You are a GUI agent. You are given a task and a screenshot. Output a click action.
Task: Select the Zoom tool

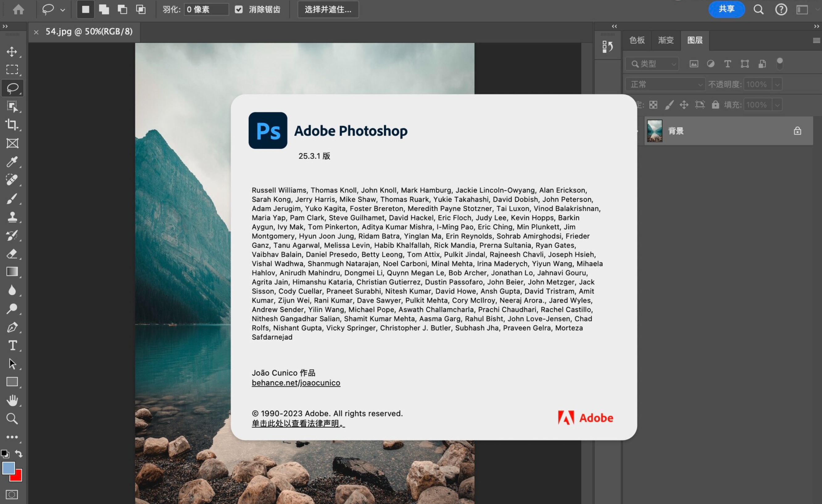[x=12, y=419]
